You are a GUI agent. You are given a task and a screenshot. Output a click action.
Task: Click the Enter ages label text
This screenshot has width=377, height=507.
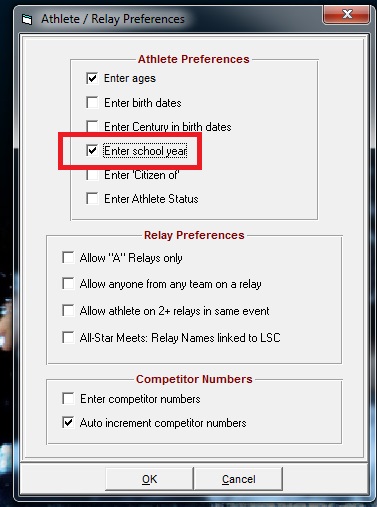130,79
